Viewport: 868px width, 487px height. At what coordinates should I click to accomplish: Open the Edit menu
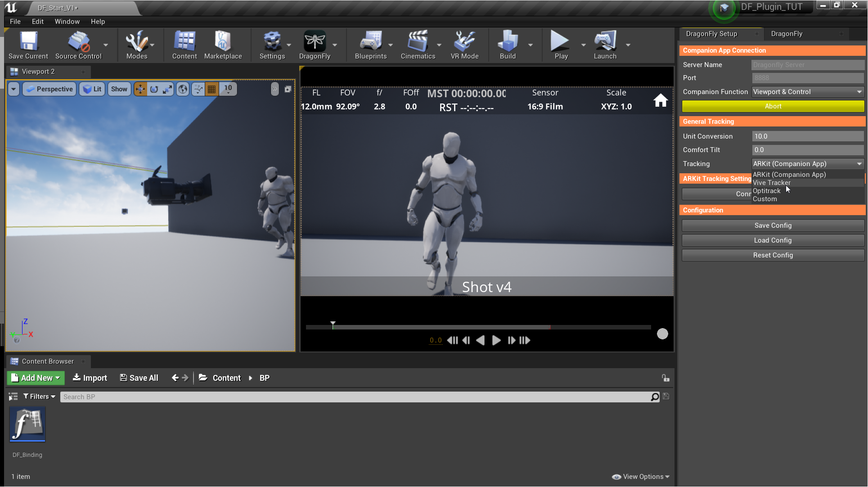(x=38, y=22)
